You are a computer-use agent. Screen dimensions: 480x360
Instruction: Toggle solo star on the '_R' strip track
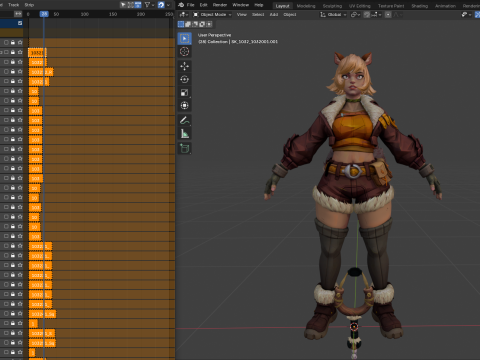click(x=20, y=71)
